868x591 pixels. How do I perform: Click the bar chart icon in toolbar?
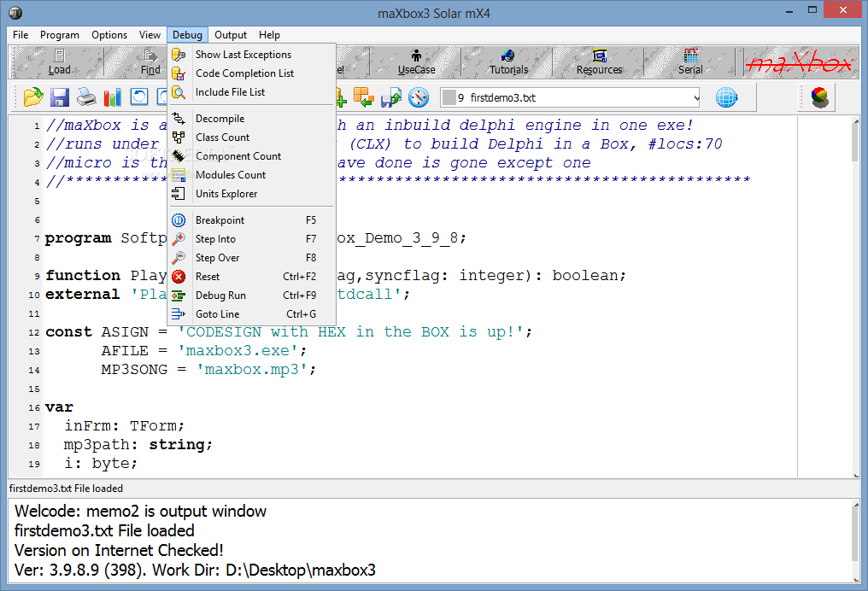[x=112, y=97]
